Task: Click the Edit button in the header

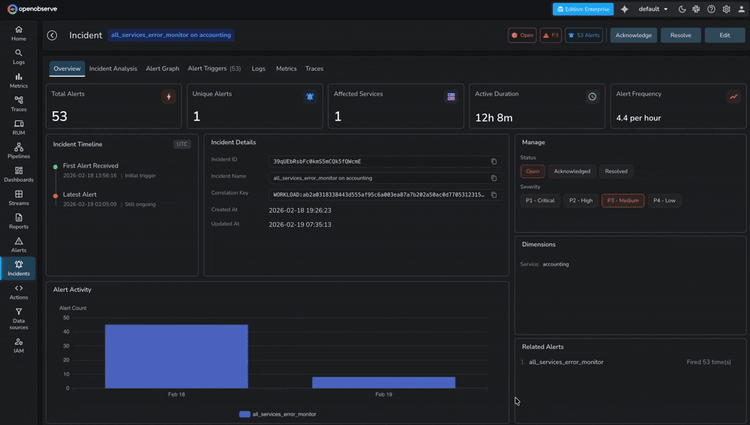Action: 723,35
